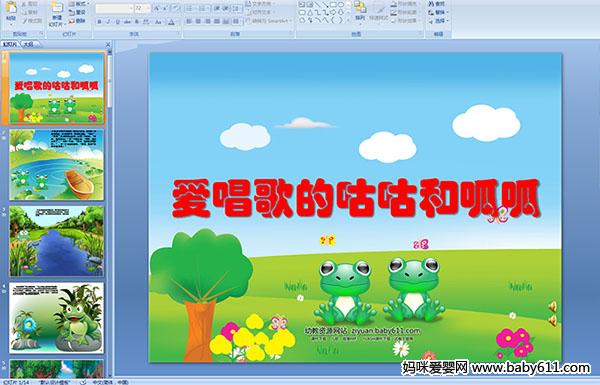
Task: Toggle Underline formatting
Action: click(117, 22)
